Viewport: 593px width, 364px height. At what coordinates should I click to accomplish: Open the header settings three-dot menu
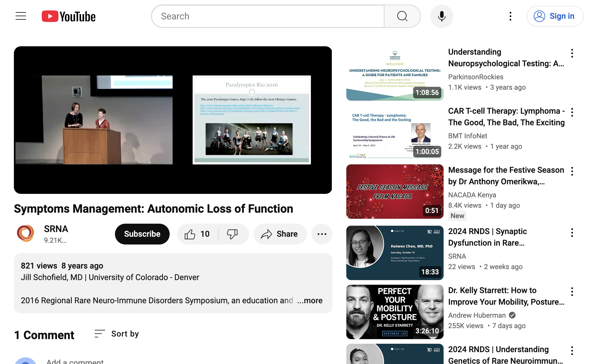coord(510,16)
